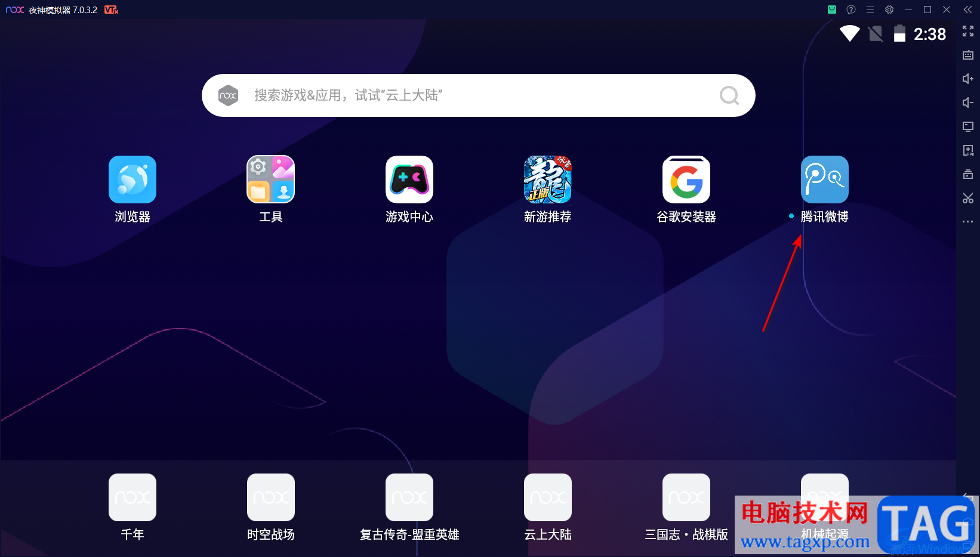Focus the 搜索游戏&应用 search field
The image size is (980, 557).
point(479,95)
